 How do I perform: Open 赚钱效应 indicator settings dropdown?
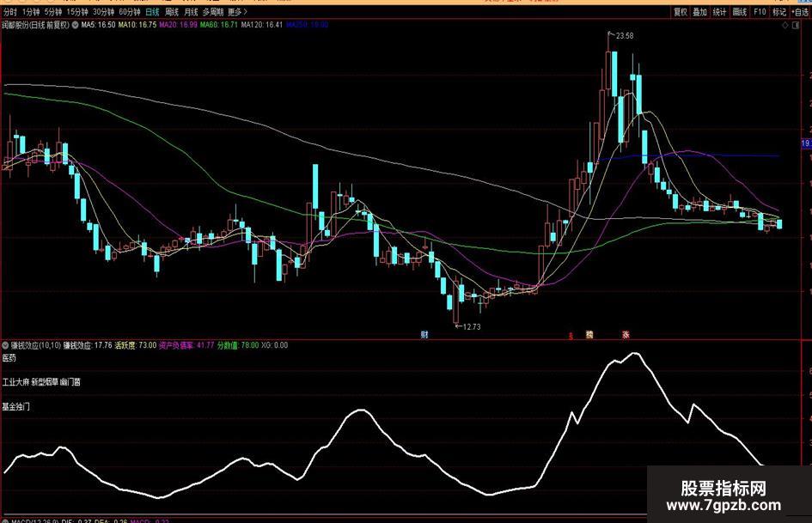5,345
